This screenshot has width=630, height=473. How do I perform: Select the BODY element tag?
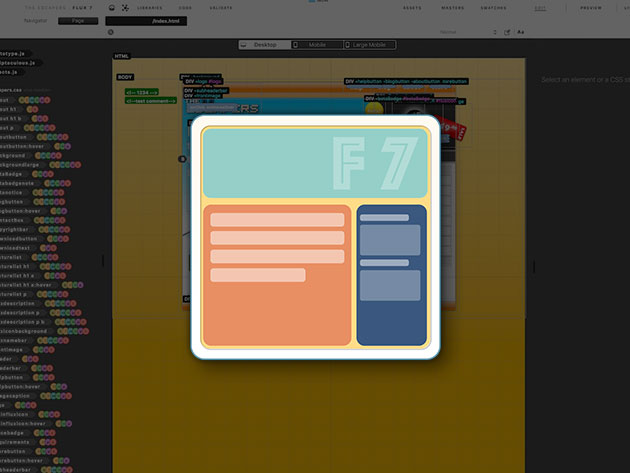[x=125, y=77]
